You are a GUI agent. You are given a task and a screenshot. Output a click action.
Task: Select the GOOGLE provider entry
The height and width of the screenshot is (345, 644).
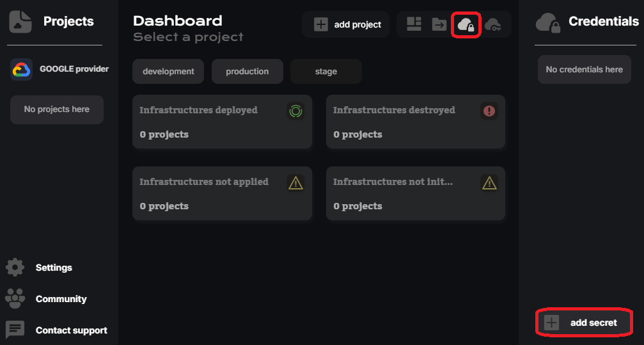click(60, 69)
